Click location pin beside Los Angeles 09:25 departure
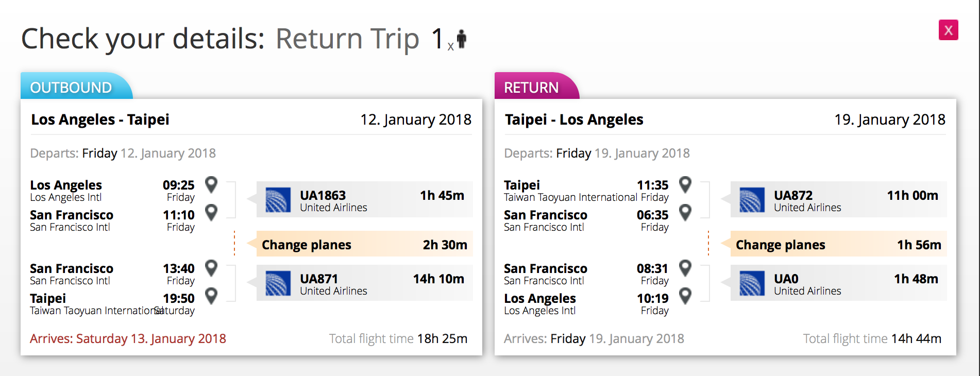 pyautogui.click(x=211, y=184)
